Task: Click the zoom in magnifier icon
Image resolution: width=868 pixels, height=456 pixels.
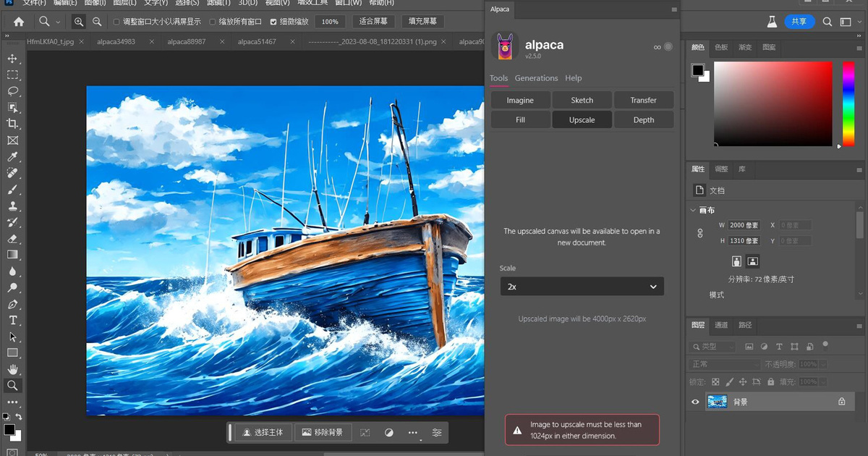Action: [x=79, y=22]
